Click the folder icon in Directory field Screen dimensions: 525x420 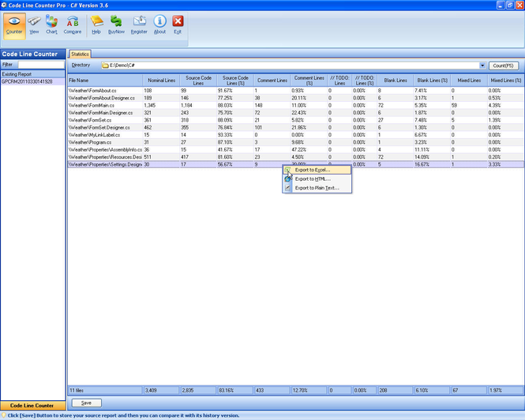105,66
